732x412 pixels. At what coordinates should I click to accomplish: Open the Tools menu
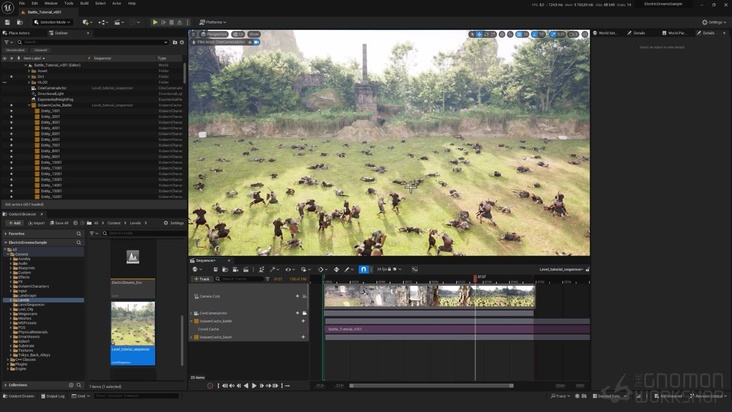point(69,3)
